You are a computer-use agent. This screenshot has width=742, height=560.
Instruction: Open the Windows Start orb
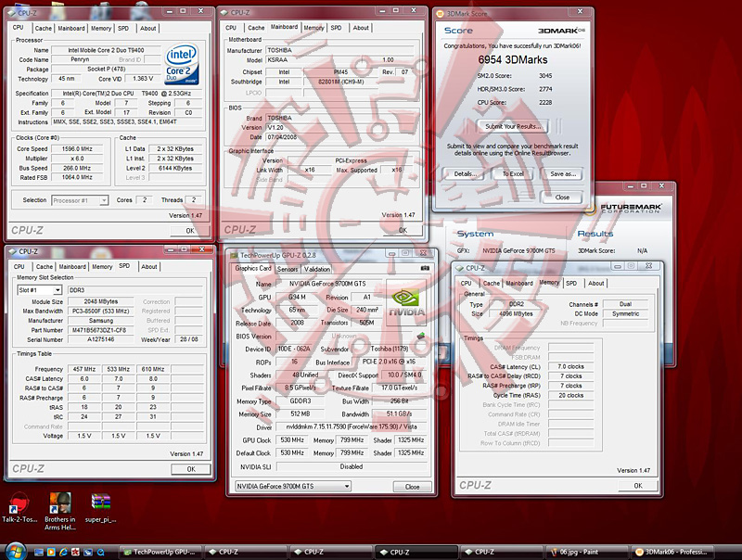[15, 551]
